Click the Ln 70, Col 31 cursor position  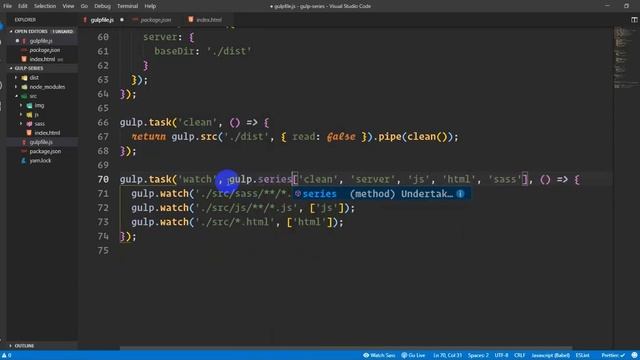tap(447, 356)
